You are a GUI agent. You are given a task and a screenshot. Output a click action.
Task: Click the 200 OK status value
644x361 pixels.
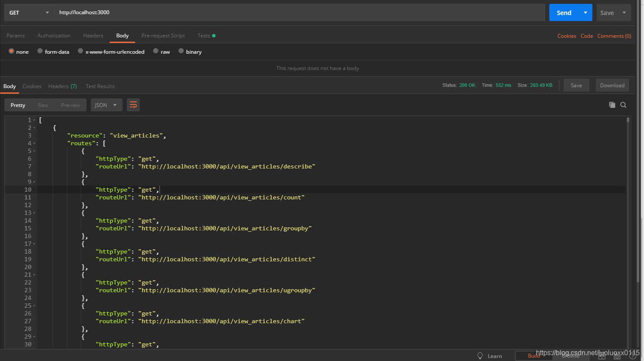click(467, 85)
